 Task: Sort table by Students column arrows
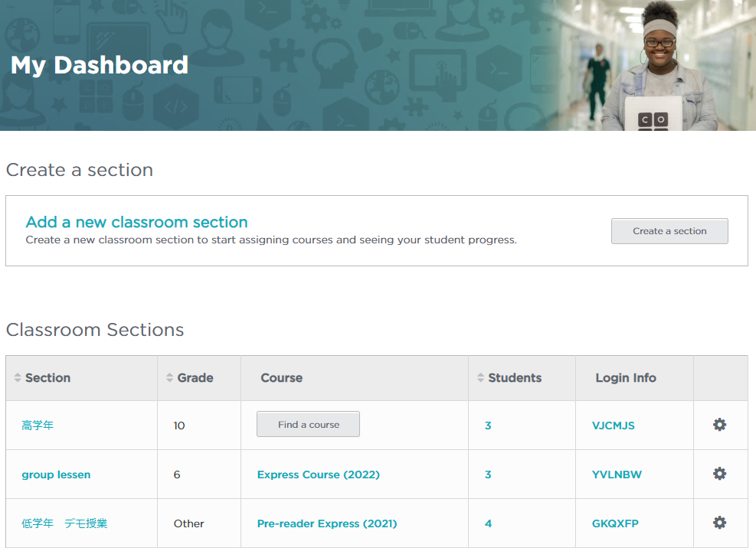(480, 378)
